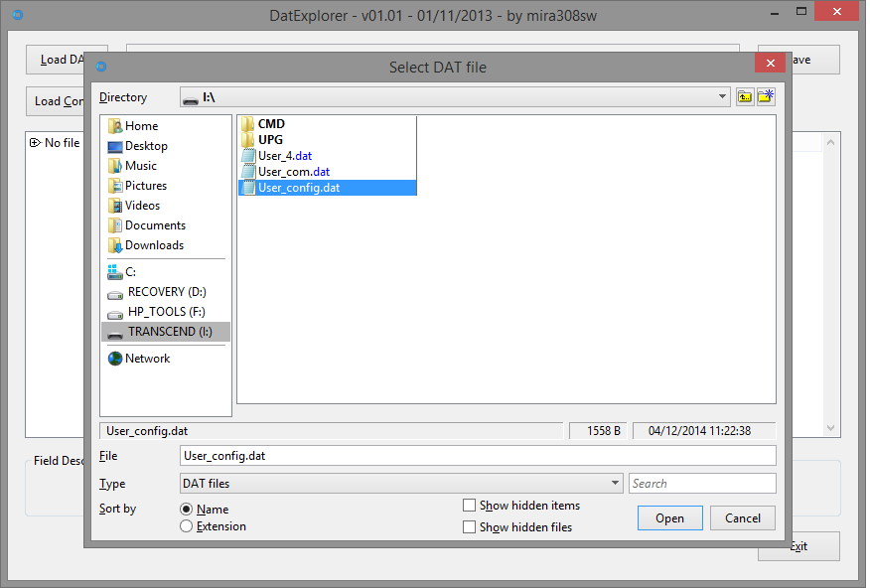This screenshot has width=870, height=588.
Task: Sort by Extension radio button
Action: point(186,526)
